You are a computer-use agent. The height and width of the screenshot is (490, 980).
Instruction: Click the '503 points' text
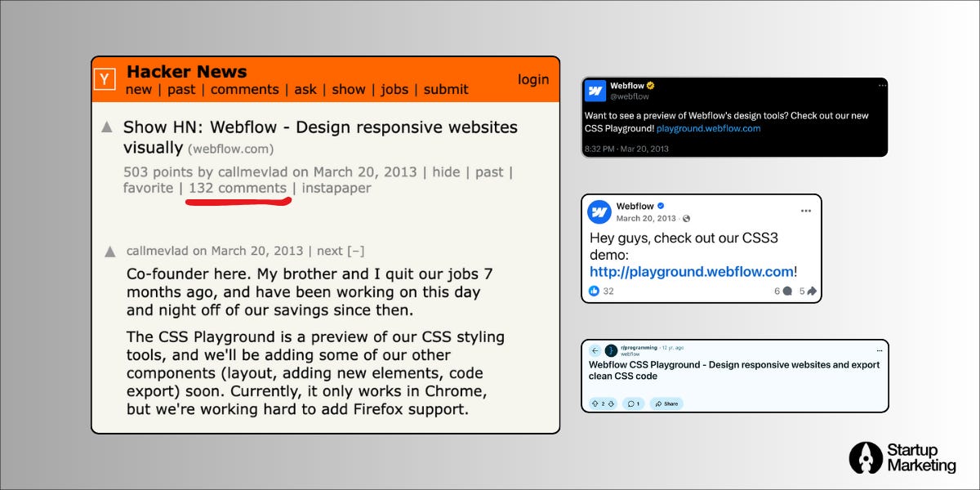click(x=158, y=171)
